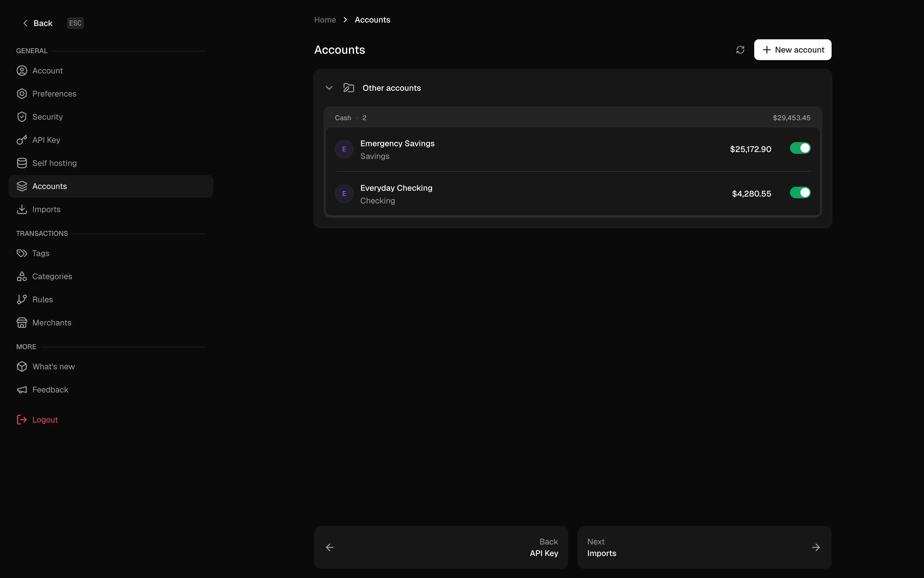Click the sync refresh accounts icon
This screenshot has height=578, width=924.
pos(740,50)
